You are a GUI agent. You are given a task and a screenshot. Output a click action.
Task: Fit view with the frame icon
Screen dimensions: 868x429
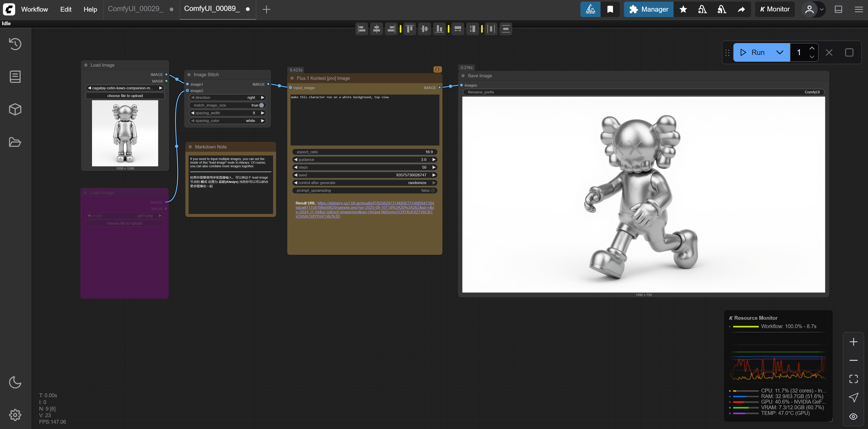853,379
